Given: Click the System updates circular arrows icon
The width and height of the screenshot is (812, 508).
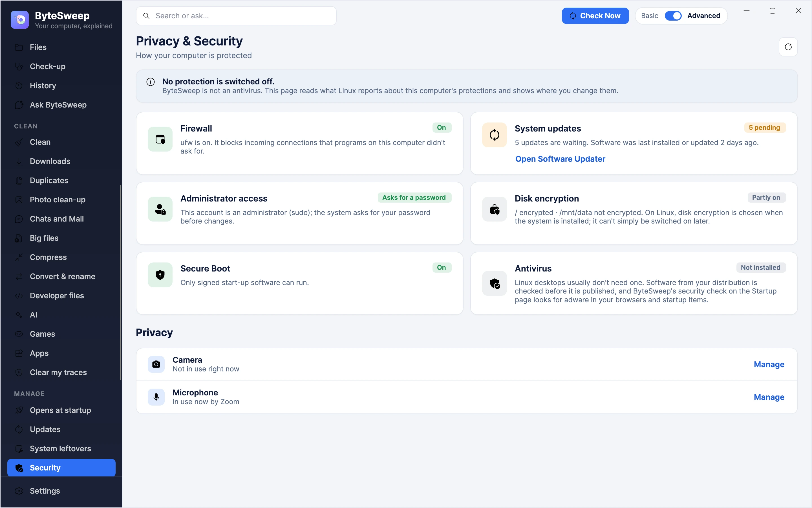Looking at the screenshot, I should [494, 135].
